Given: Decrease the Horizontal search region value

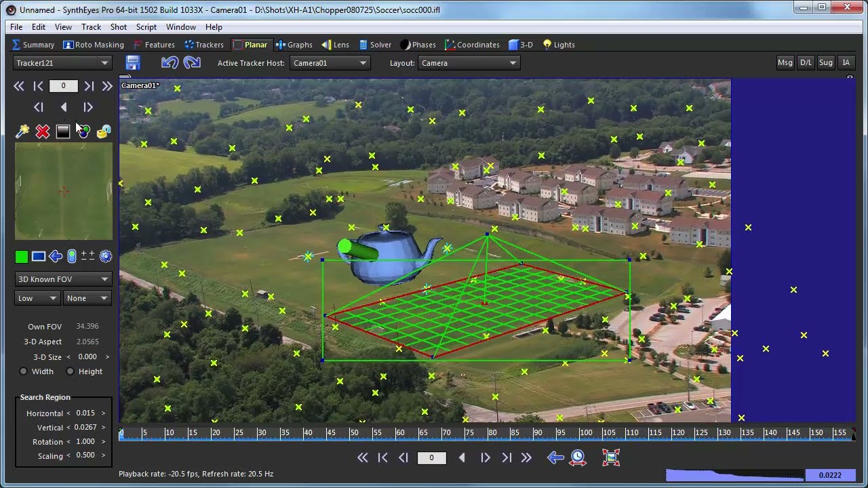Looking at the screenshot, I should (x=68, y=413).
